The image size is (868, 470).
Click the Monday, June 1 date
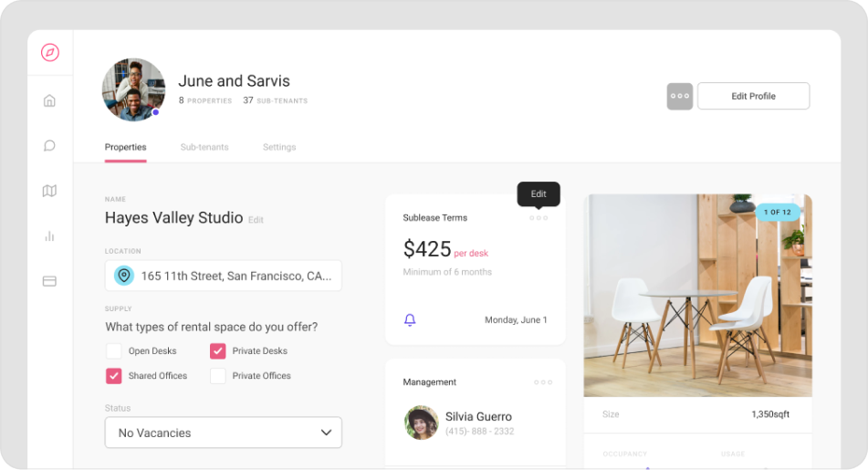click(x=516, y=320)
